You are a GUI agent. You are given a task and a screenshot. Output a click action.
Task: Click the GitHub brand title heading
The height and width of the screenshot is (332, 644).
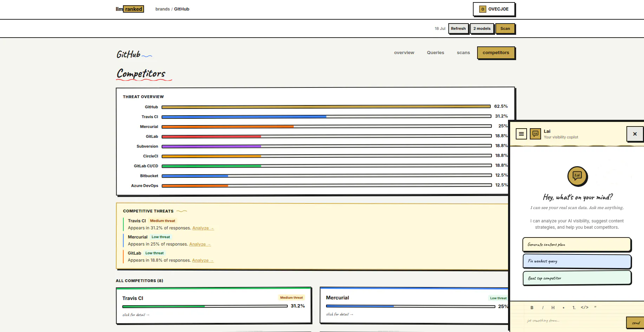129,54
